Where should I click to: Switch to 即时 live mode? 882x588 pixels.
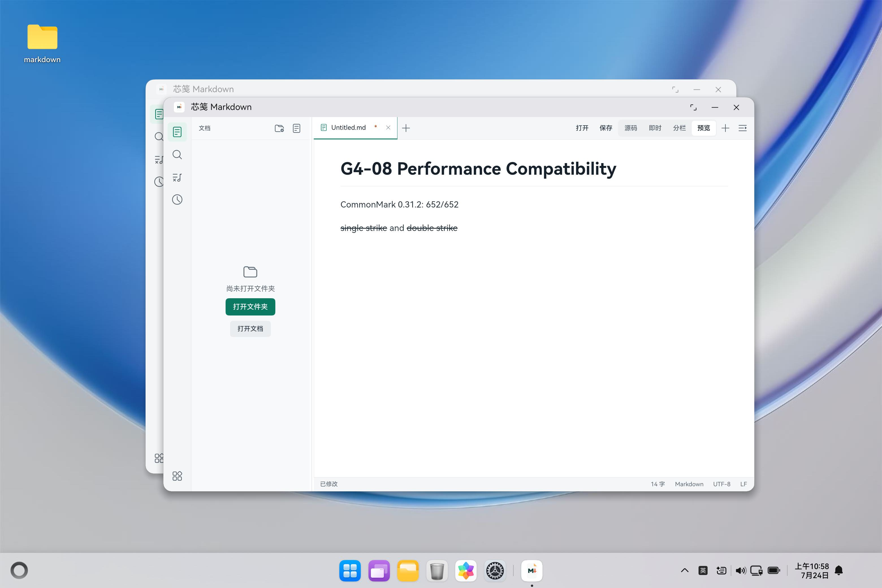pyautogui.click(x=655, y=128)
